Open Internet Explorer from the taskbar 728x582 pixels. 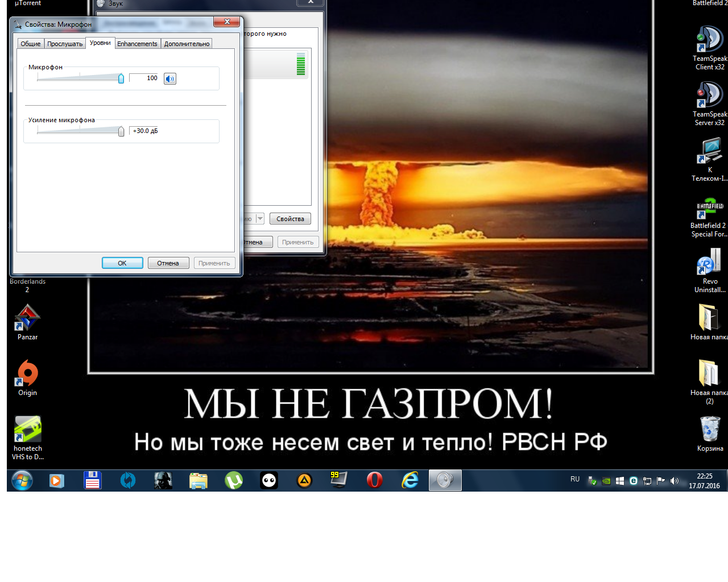[410, 481]
